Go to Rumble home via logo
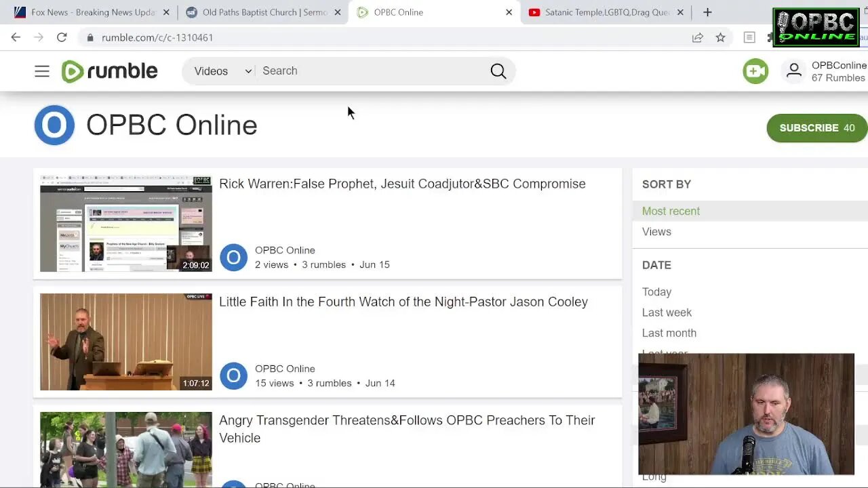 [109, 71]
